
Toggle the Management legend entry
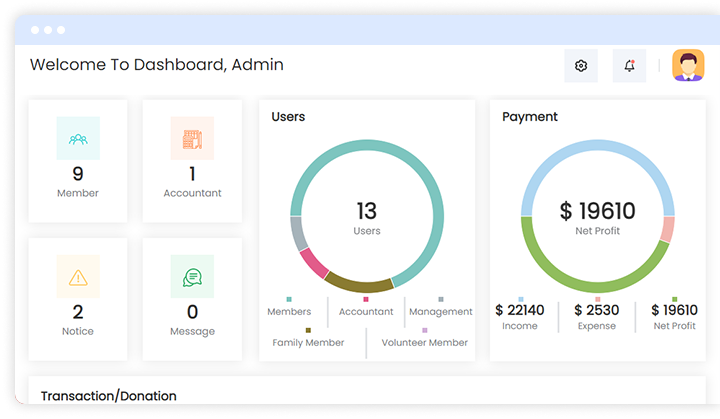440,311
